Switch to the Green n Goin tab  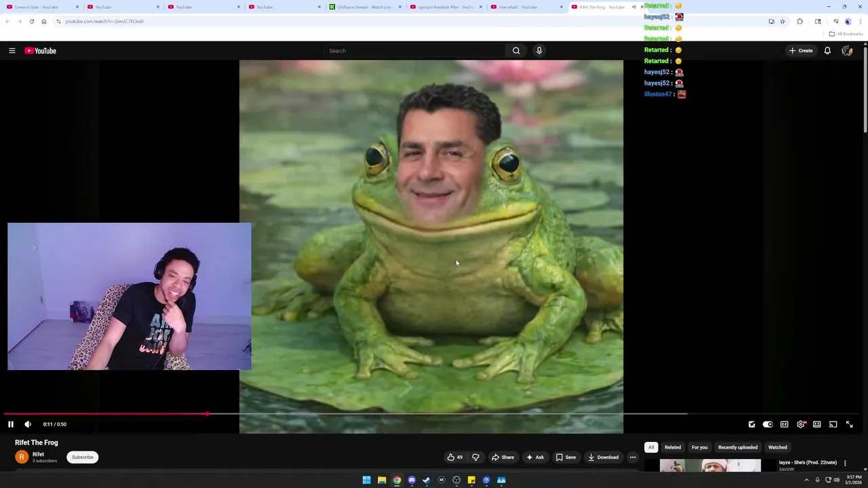(41, 7)
